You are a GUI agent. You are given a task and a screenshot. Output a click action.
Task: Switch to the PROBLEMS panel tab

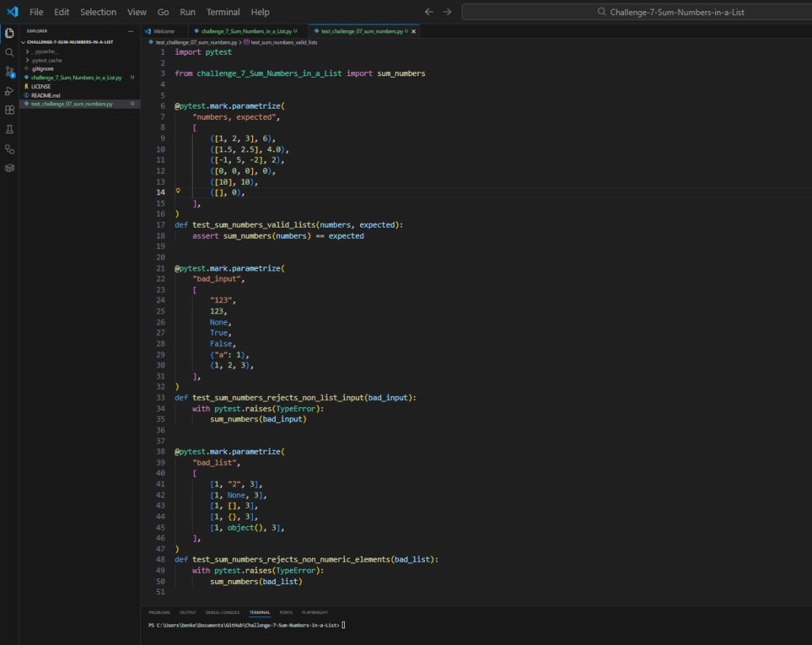point(159,612)
